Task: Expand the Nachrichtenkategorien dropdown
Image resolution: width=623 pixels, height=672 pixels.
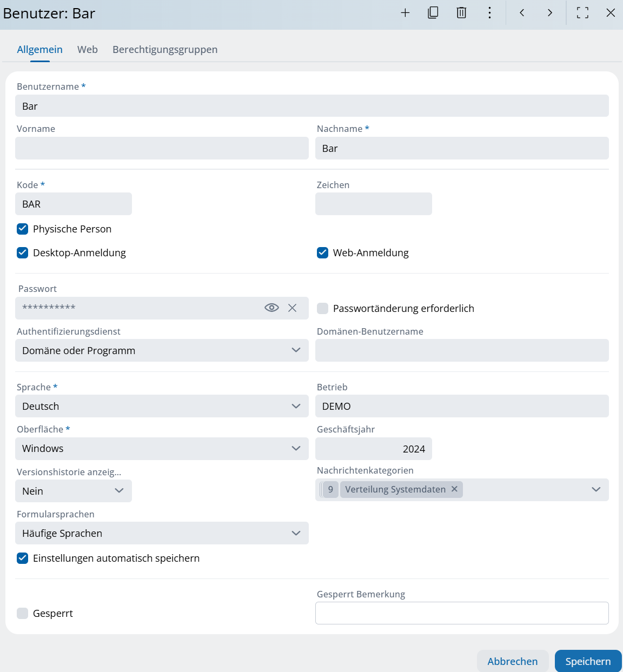Action: click(x=596, y=489)
